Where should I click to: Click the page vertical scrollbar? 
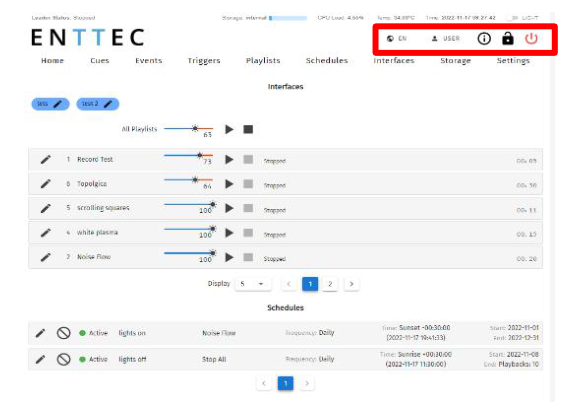pyautogui.click(x=553, y=206)
